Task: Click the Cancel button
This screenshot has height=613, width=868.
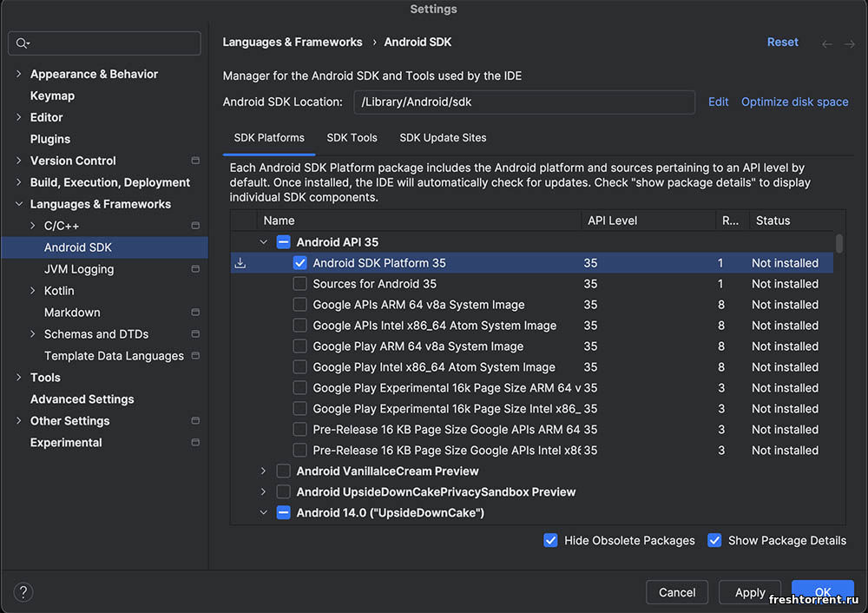Action: (x=677, y=592)
